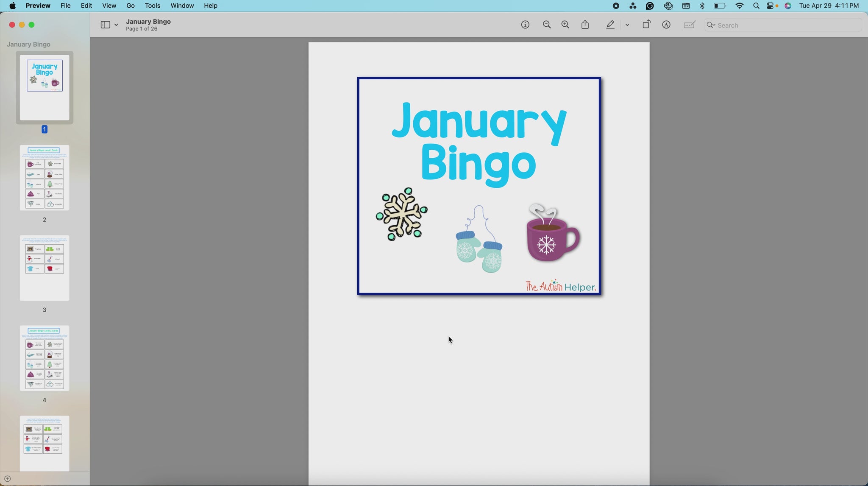Open the search options magnifier dropdown
Screen dimensions: 868x486
pyautogui.click(x=711, y=25)
